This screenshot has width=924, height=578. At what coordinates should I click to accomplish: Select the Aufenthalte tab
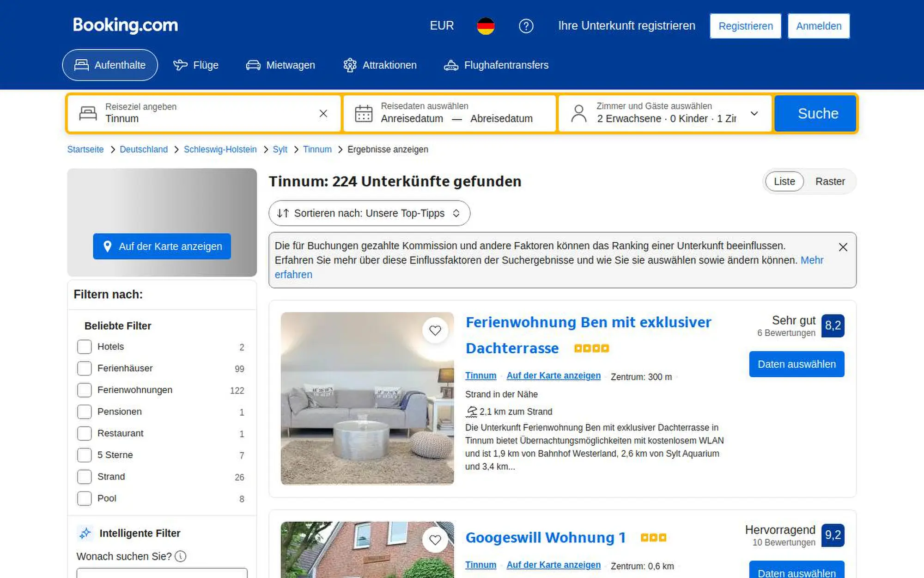click(110, 65)
